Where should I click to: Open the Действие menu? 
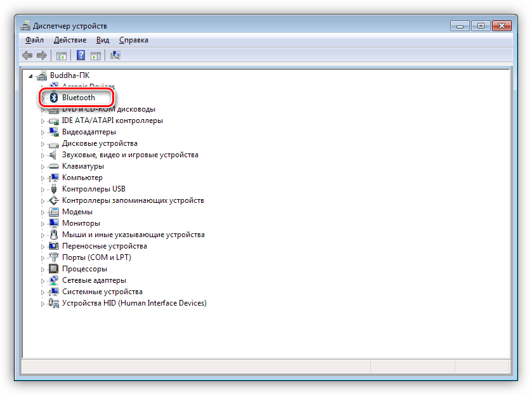click(70, 40)
